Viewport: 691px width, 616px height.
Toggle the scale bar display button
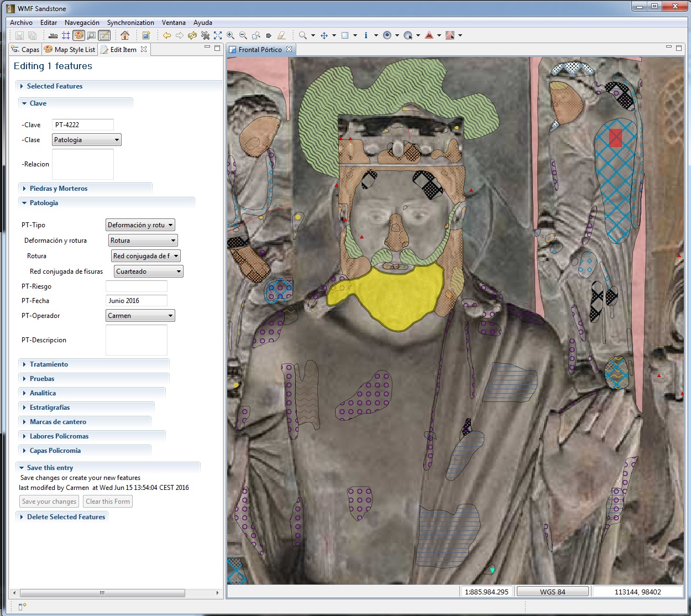(x=53, y=35)
